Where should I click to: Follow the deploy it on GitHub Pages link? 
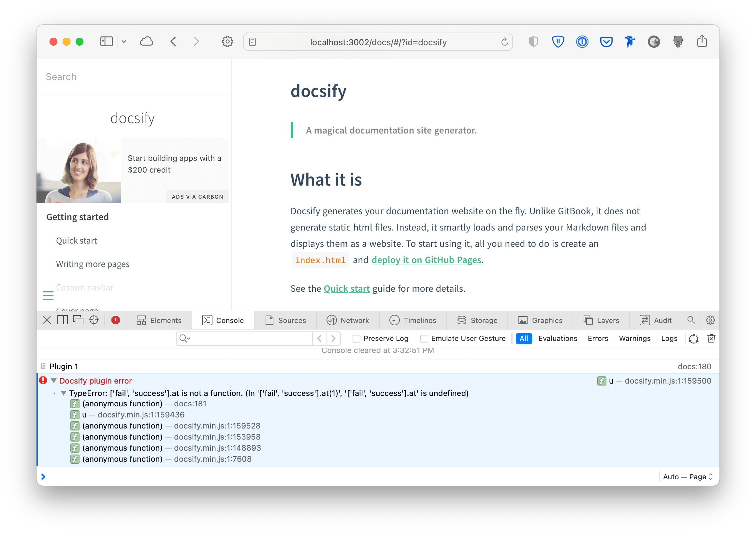click(427, 260)
